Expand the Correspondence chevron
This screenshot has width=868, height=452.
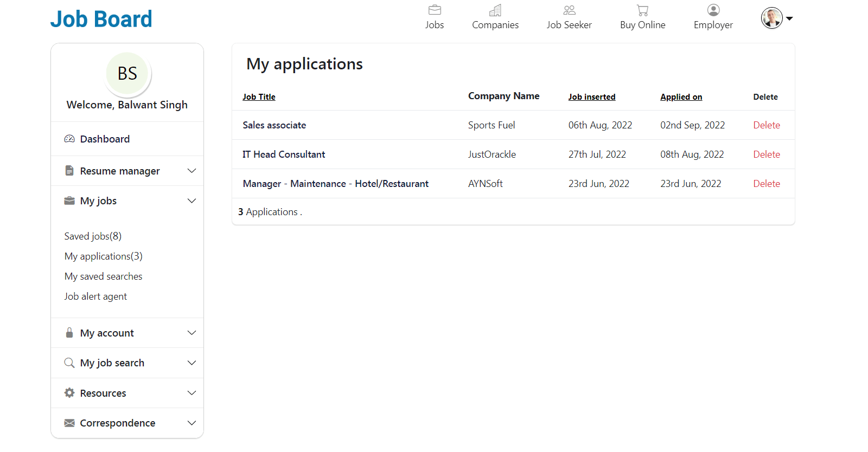point(192,423)
